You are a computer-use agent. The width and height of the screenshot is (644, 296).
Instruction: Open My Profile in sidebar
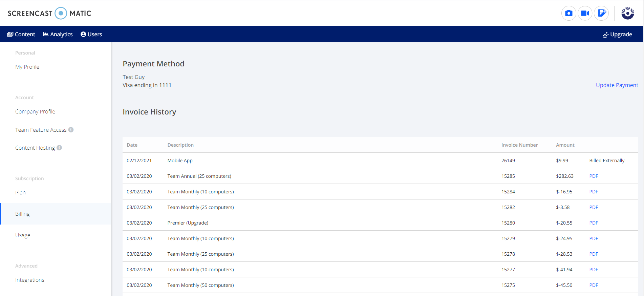(27, 67)
